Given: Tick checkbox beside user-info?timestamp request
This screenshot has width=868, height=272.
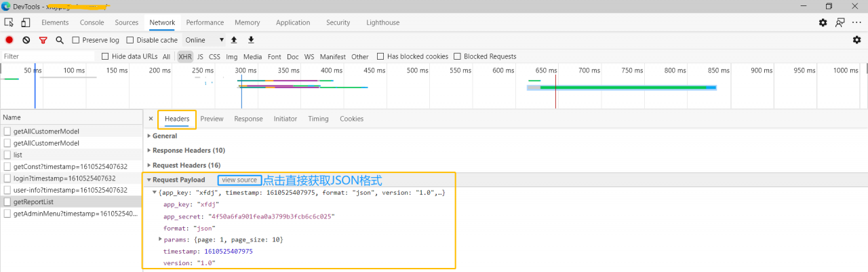Looking at the screenshot, I should [x=7, y=190].
